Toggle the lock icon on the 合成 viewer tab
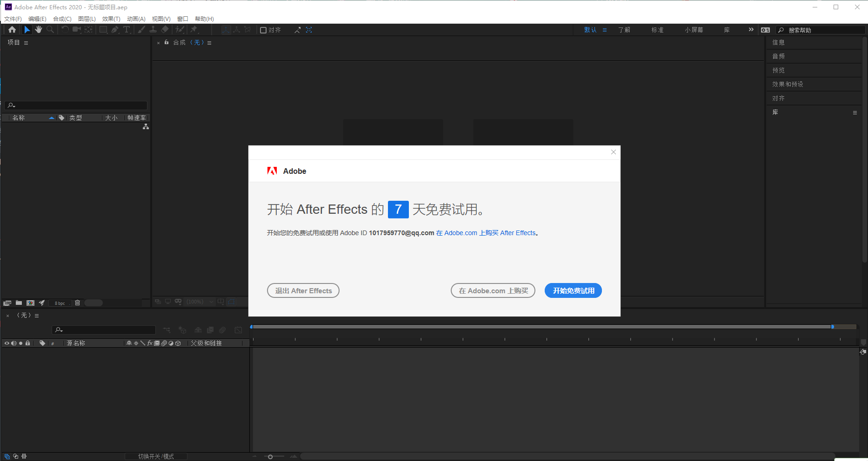Screen dimensions: 868x461 [167, 42]
